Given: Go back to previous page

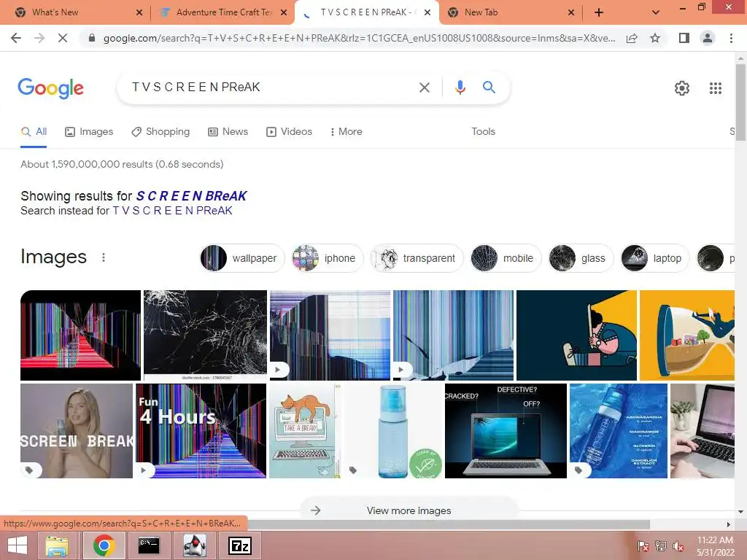Looking at the screenshot, I should click(x=16, y=38).
